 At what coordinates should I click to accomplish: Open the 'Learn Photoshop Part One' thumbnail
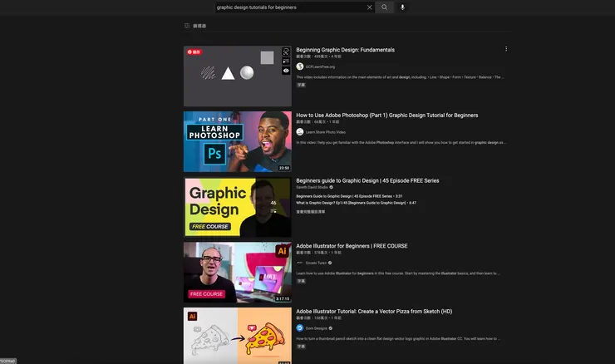(238, 141)
